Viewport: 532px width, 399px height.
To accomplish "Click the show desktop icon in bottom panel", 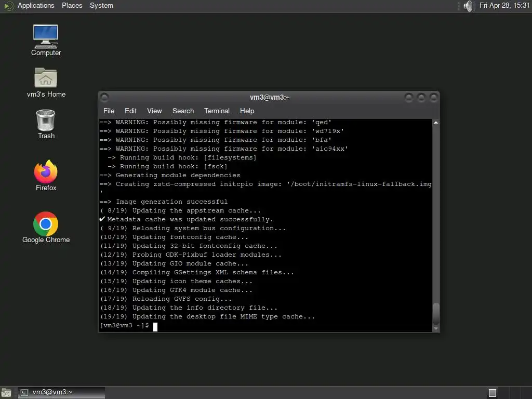I will (6, 393).
